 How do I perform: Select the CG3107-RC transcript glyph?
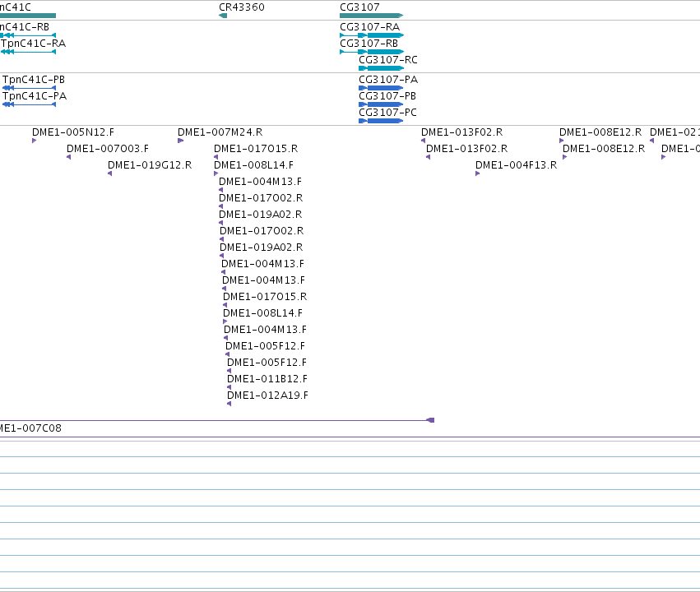[x=381, y=68]
